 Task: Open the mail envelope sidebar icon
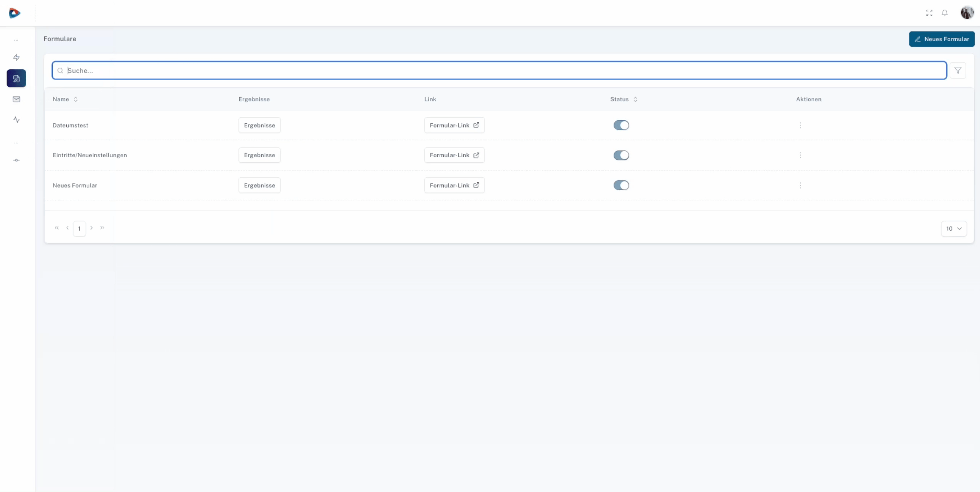[16, 99]
